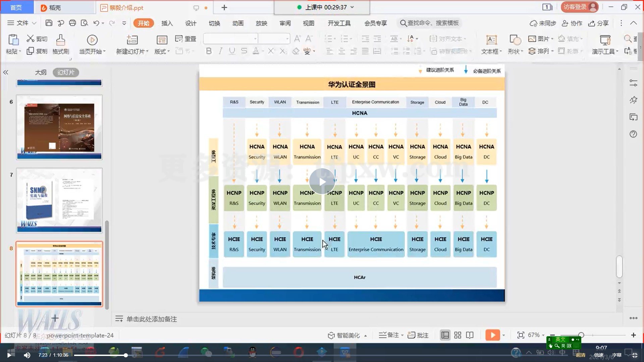Click the 分享 share button
644x362 pixels.
[x=599, y=23]
